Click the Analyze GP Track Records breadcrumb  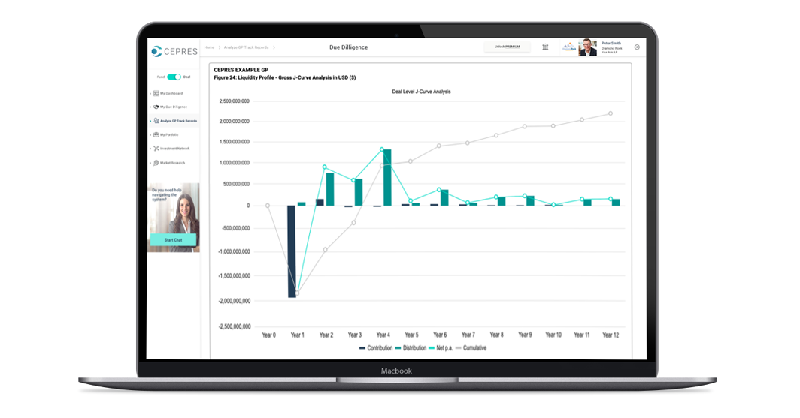point(246,47)
